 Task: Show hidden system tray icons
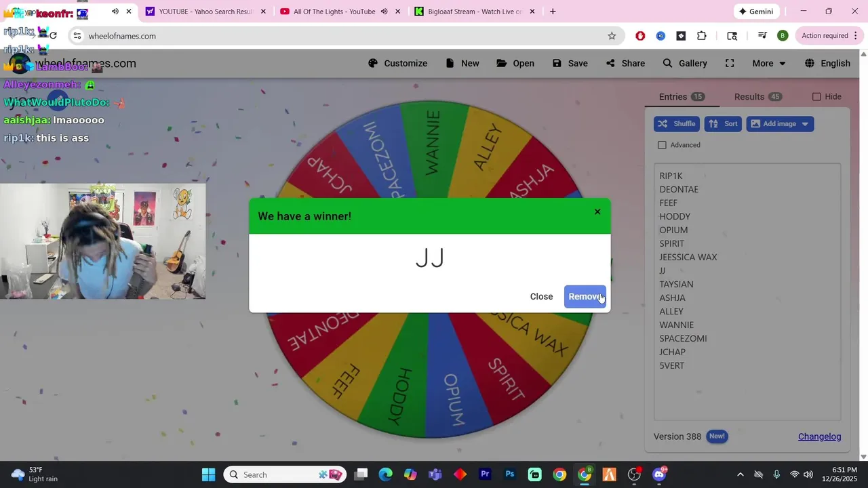(x=741, y=474)
